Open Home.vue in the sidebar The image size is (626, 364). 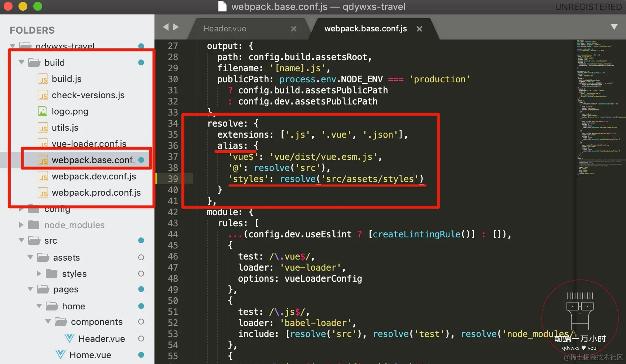[90, 355]
